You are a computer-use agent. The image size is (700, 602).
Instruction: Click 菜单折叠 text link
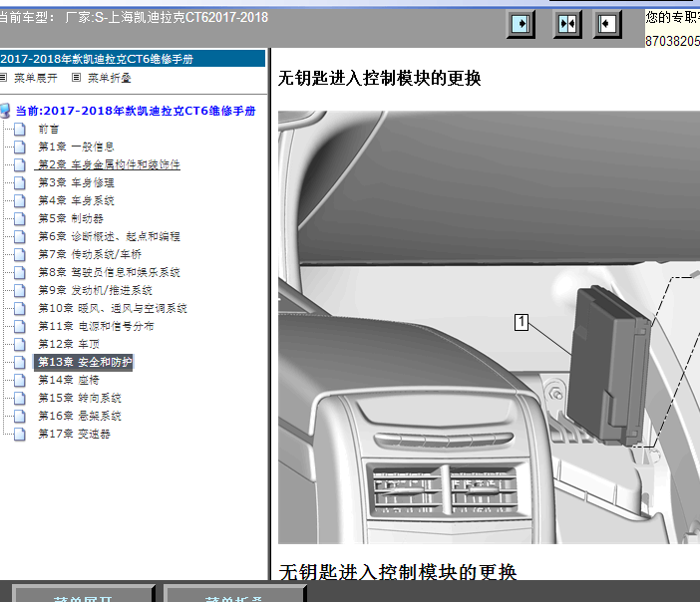110,78
